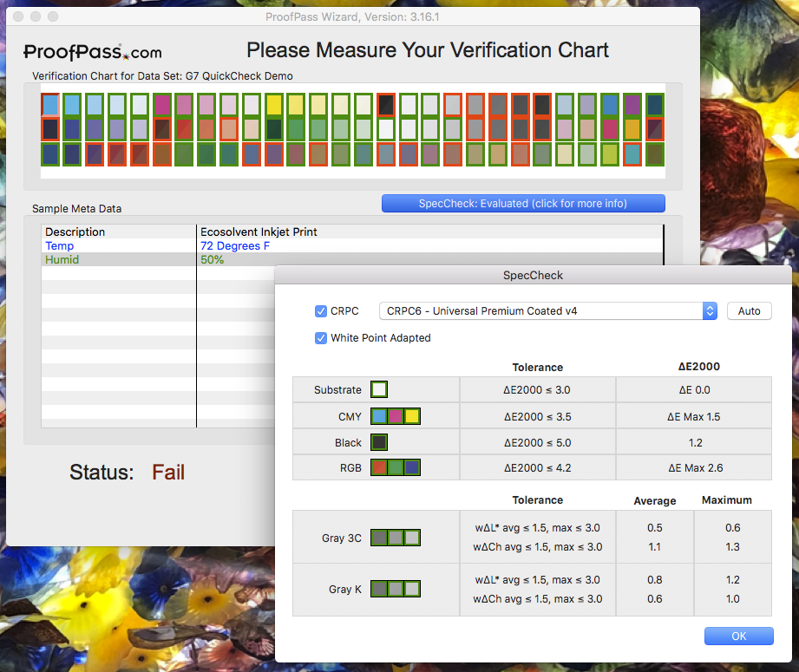Click the CMY tolerance 'ΔE2000 ≤ 3.5'
This screenshot has width=799, height=672.
point(537,417)
